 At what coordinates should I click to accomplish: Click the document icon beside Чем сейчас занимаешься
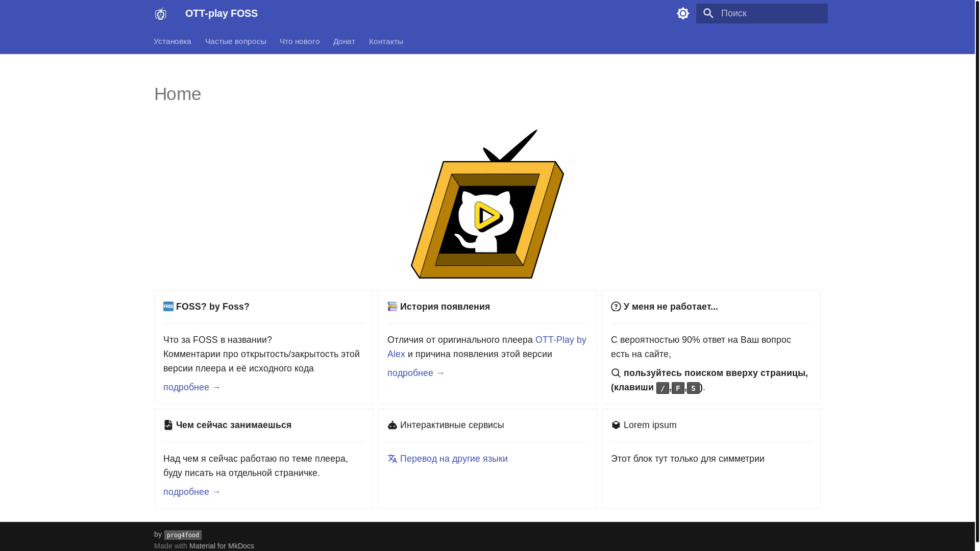point(168,425)
